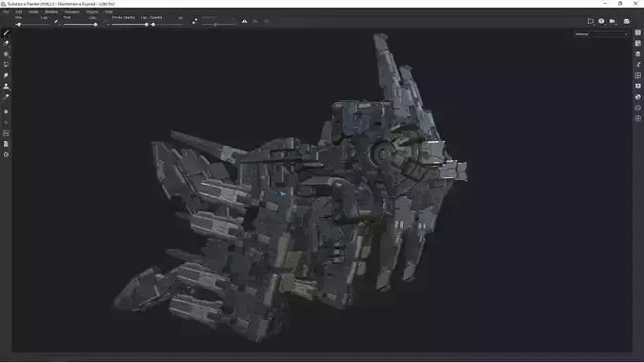Screen dimensions: 644x362
Task: Open the second panel icon in right dock
Action: click(x=638, y=43)
